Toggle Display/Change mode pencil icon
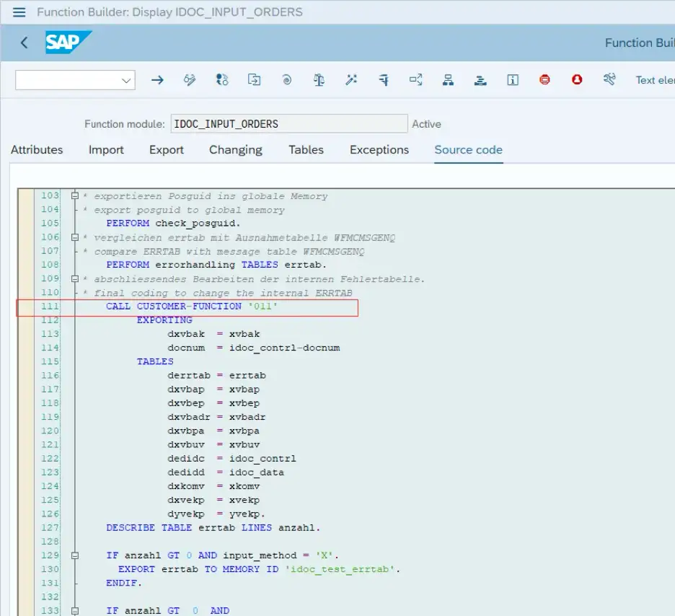Viewport: 675px width, 616px height. click(190, 80)
